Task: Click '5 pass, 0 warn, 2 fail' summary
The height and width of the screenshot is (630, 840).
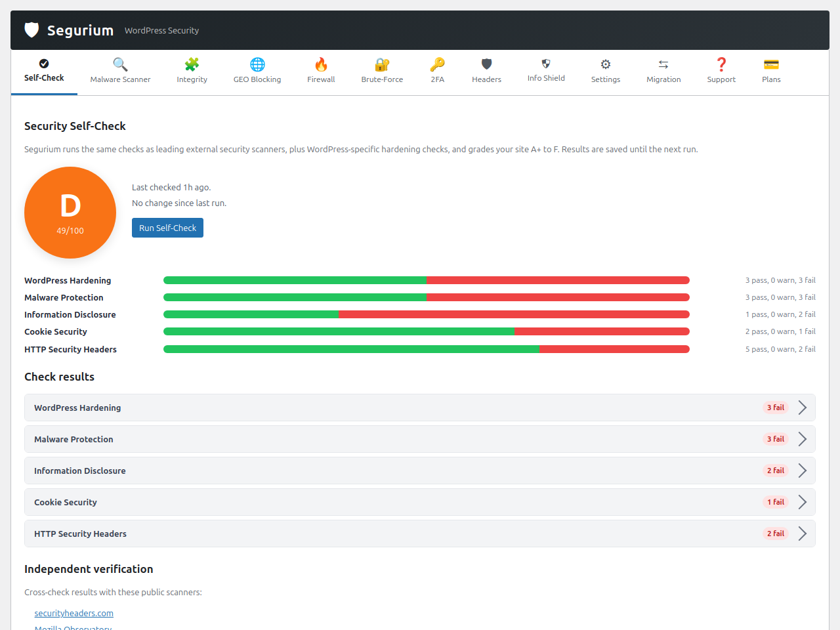Action: pos(780,349)
